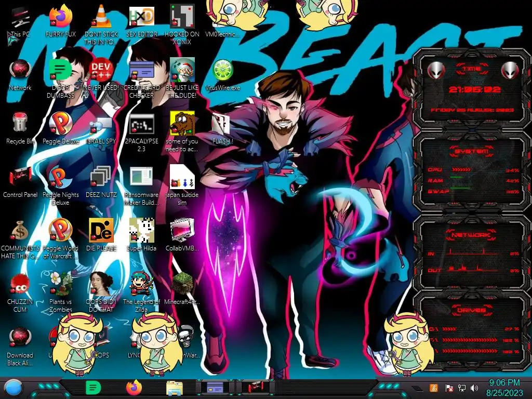This screenshot has height=399, width=532.
Task: Open the De icon labeled DIE PLEASE
Action: tap(101, 235)
